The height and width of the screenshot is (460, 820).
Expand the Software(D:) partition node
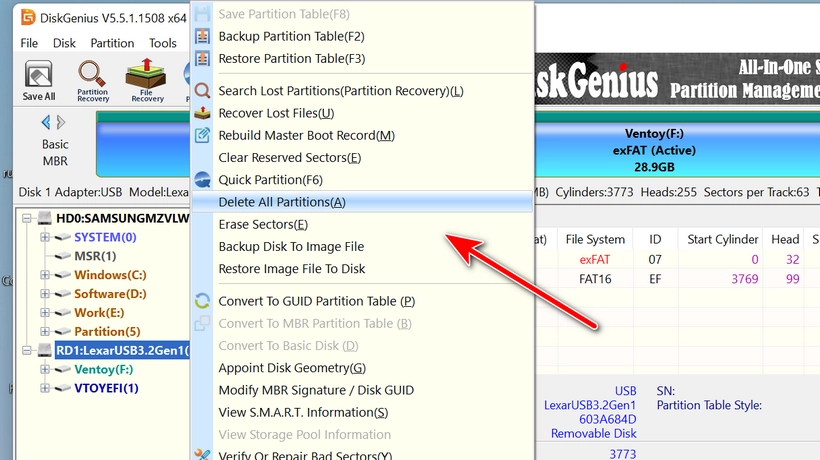(x=45, y=294)
